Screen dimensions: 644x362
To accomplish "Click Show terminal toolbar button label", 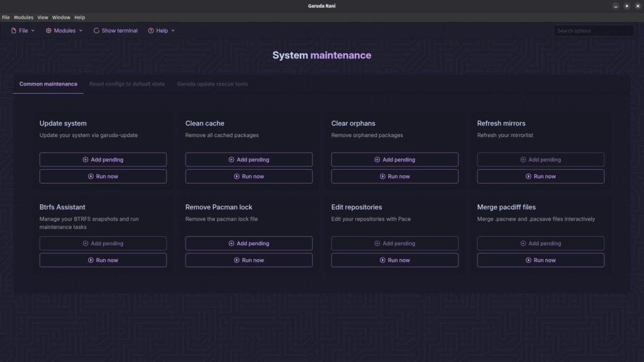I will pos(119,31).
